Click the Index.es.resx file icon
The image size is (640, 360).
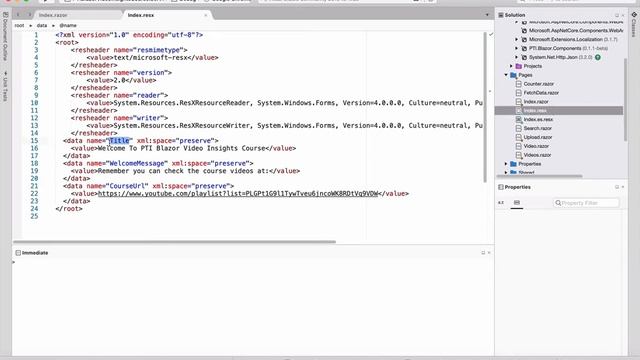pyautogui.click(x=519, y=120)
